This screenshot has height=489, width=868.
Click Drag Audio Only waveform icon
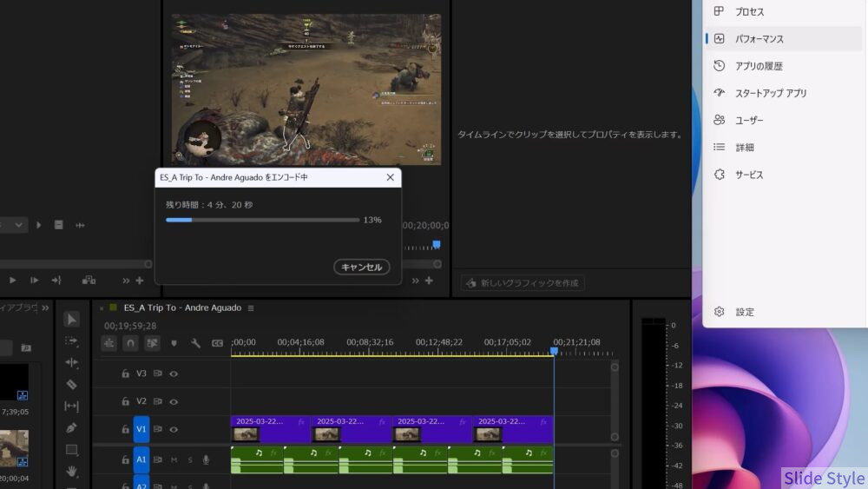(80, 225)
